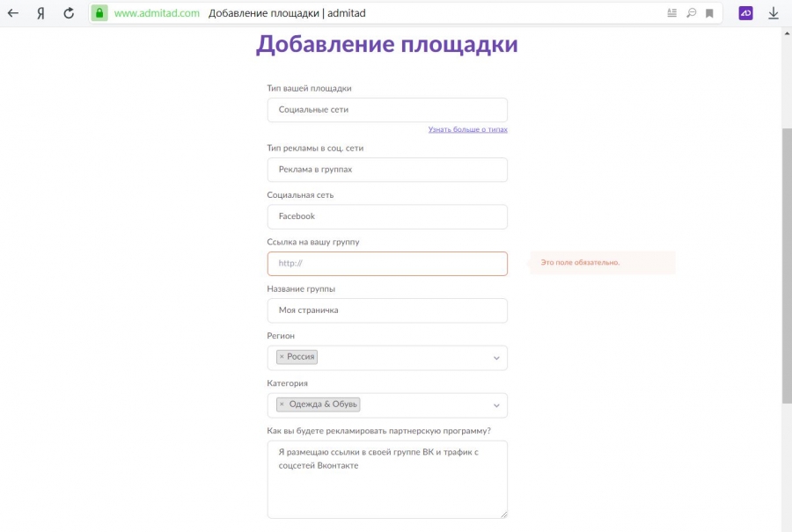The image size is (792, 532).
Task: Open downloads with the download arrow icon
Action: (774, 13)
